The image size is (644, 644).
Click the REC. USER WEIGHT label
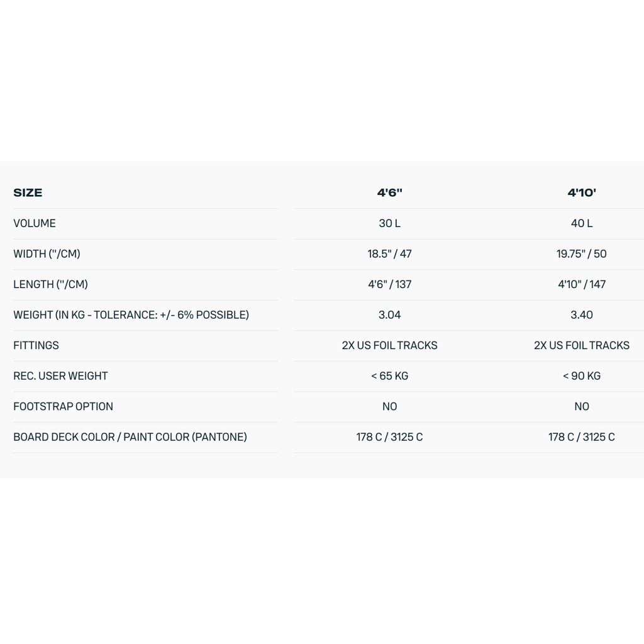tap(60, 376)
